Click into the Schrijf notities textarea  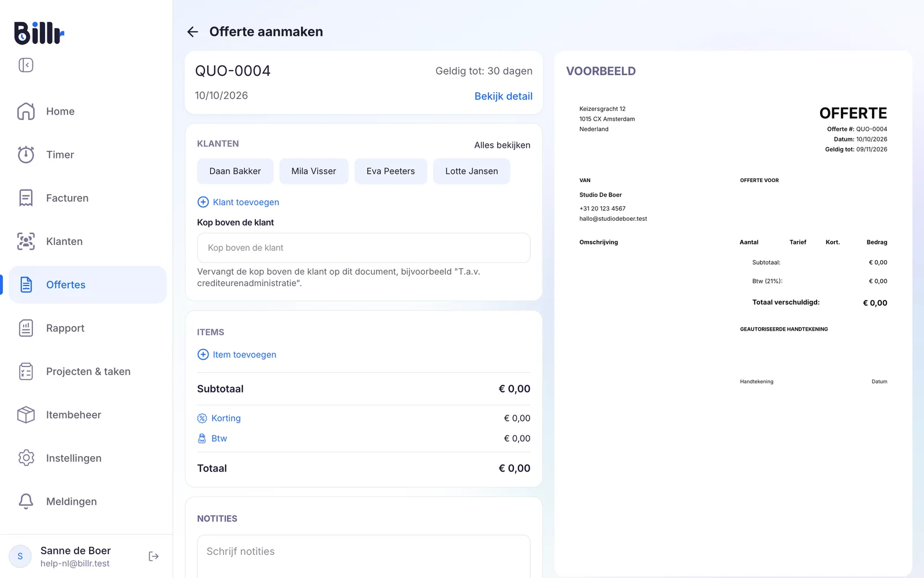pyautogui.click(x=364, y=556)
